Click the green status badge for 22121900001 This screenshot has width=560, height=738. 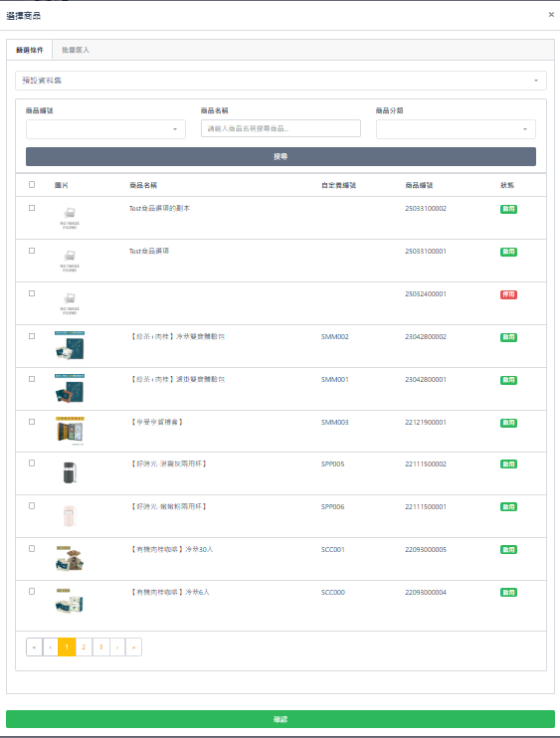508,423
